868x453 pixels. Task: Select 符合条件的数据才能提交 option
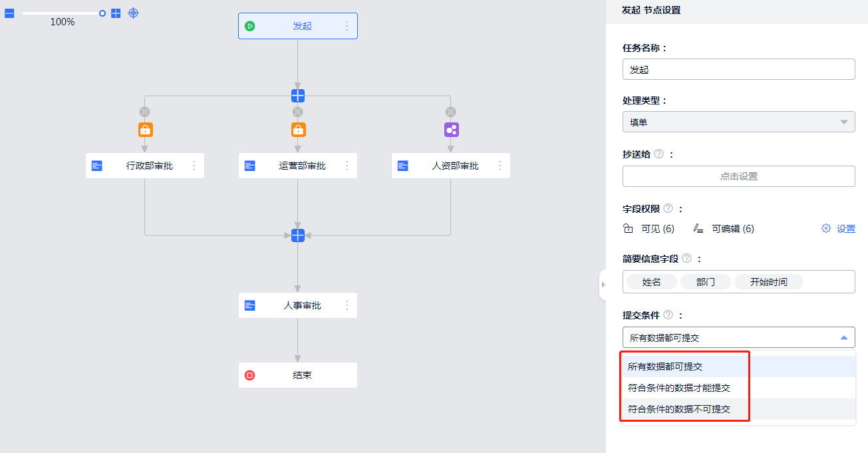679,388
